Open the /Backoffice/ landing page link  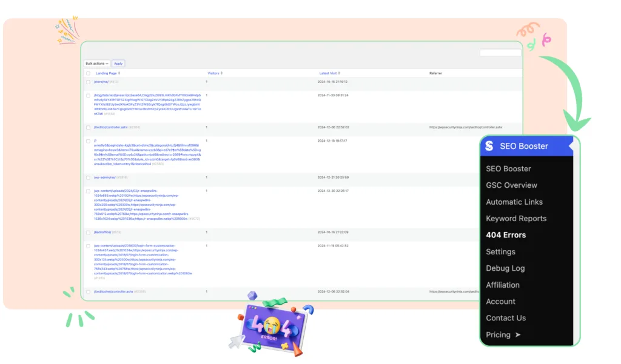point(102,232)
